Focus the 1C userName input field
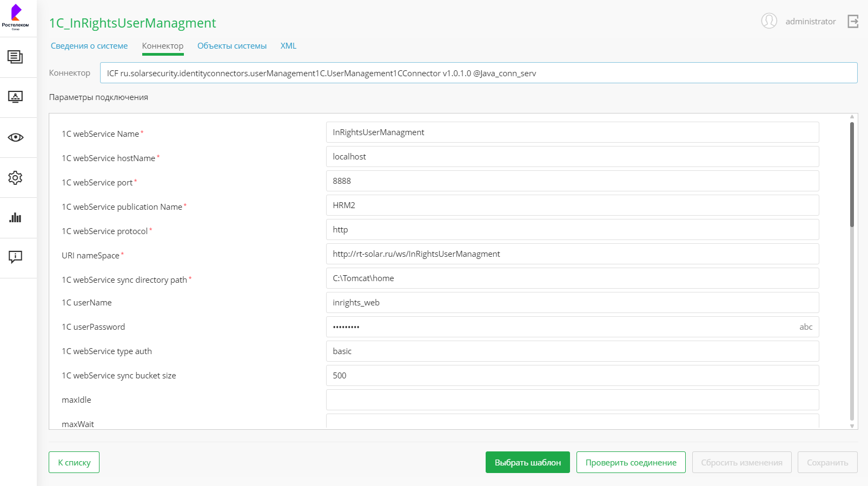The image size is (868, 486). pos(572,303)
